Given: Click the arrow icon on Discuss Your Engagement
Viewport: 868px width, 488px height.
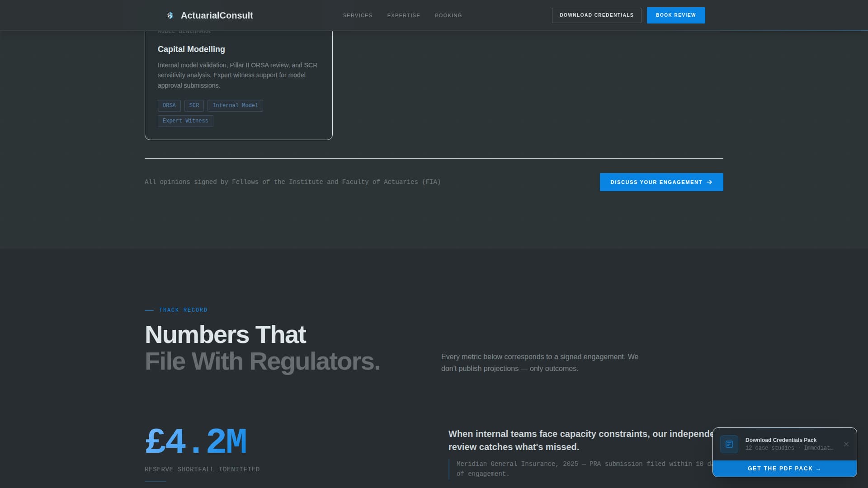Looking at the screenshot, I should tap(709, 182).
